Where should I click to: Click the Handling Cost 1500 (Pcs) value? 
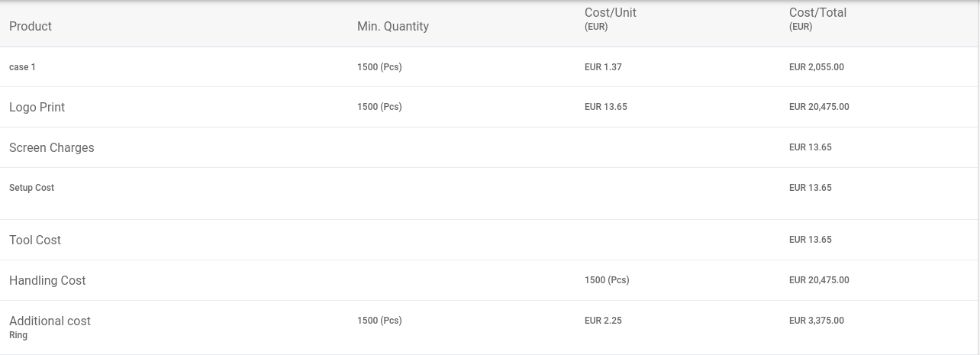coord(607,280)
